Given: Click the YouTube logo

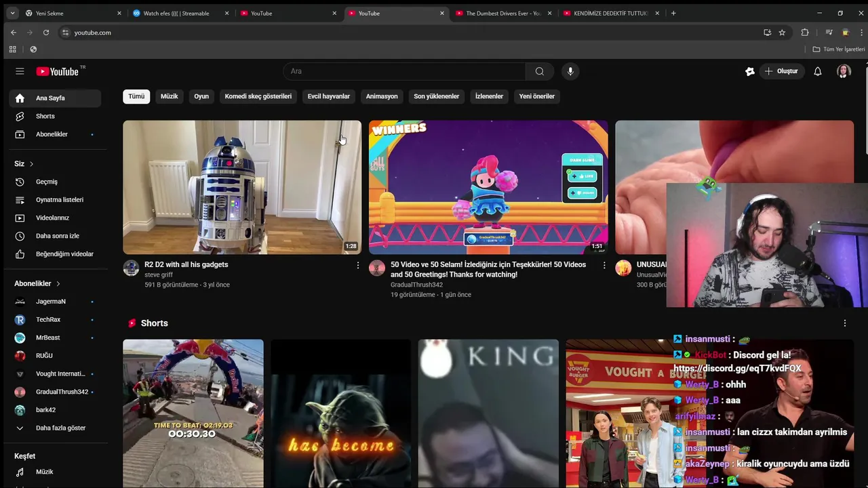Looking at the screenshot, I should (59, 71).
